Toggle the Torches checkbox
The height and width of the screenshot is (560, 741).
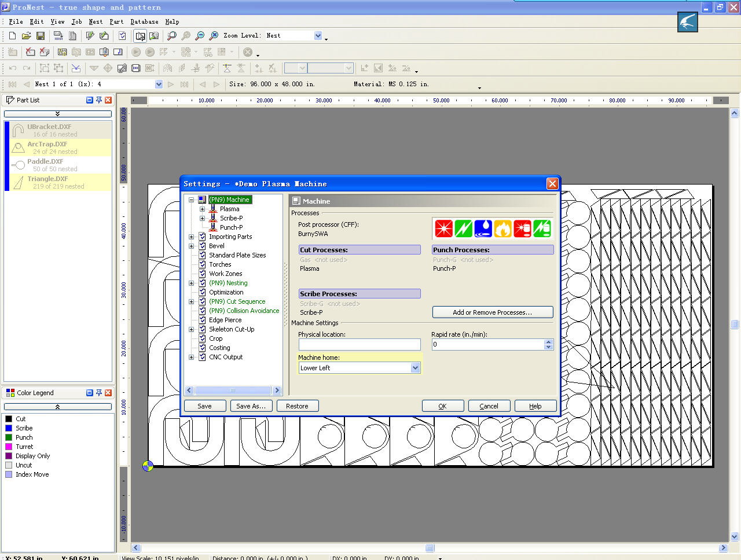[x=202, y=264]
